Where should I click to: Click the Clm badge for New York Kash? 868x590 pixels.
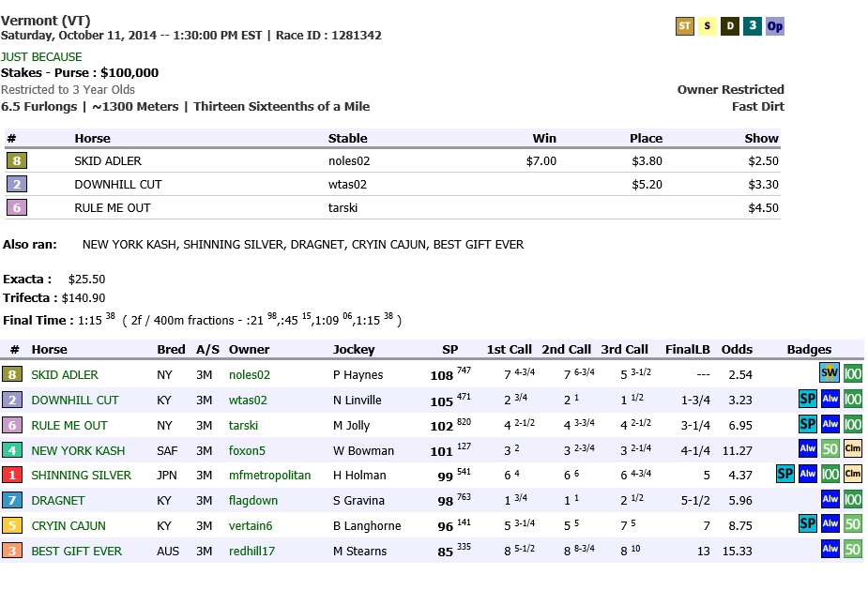pyautogui.click(x=852, y=449)
